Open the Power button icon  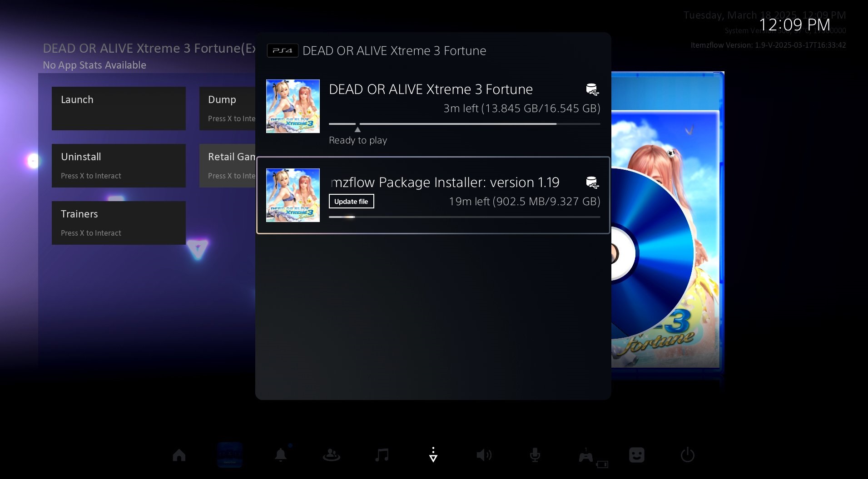point(687,455)
